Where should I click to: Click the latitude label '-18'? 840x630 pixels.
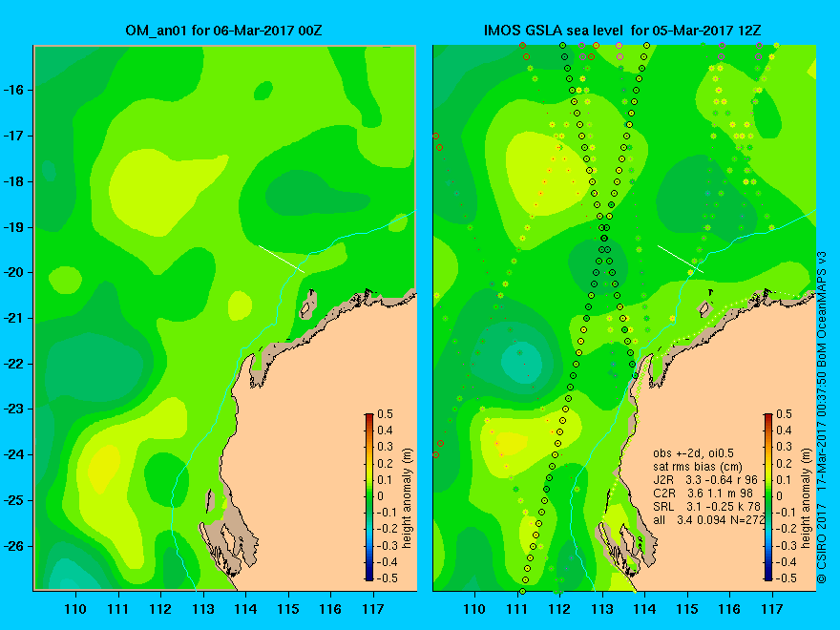click(x=11, y=181)
